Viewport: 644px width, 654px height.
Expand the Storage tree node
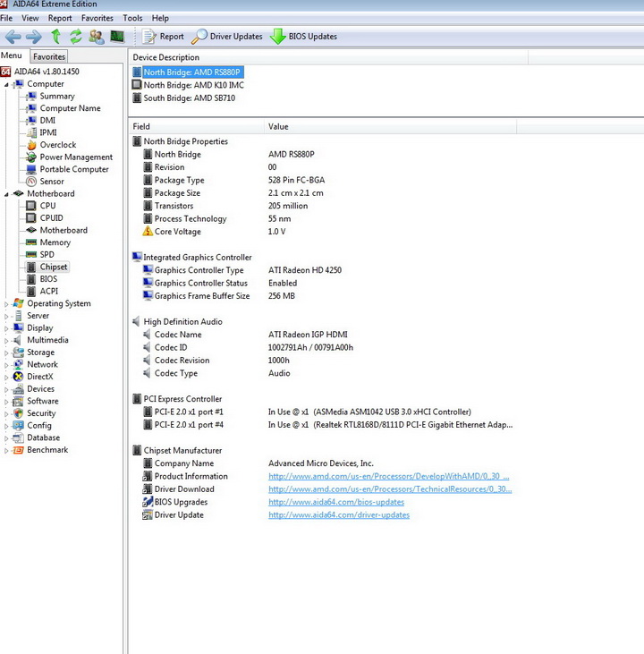click(x=6, y=352)
